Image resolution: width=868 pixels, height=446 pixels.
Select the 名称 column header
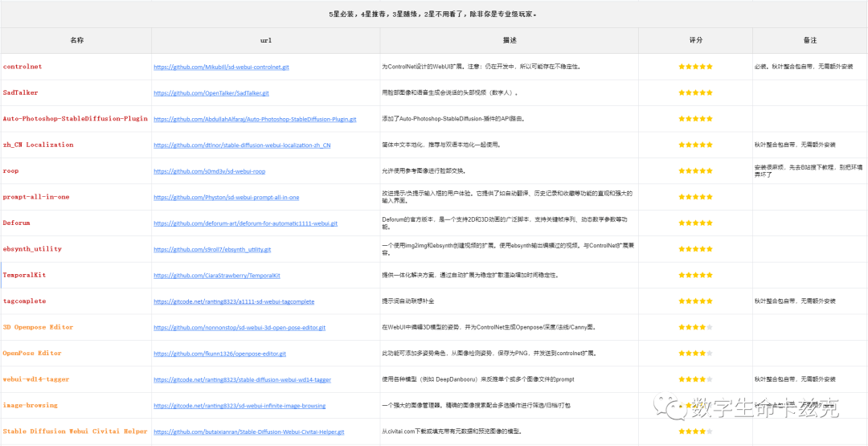coord(77,41)
